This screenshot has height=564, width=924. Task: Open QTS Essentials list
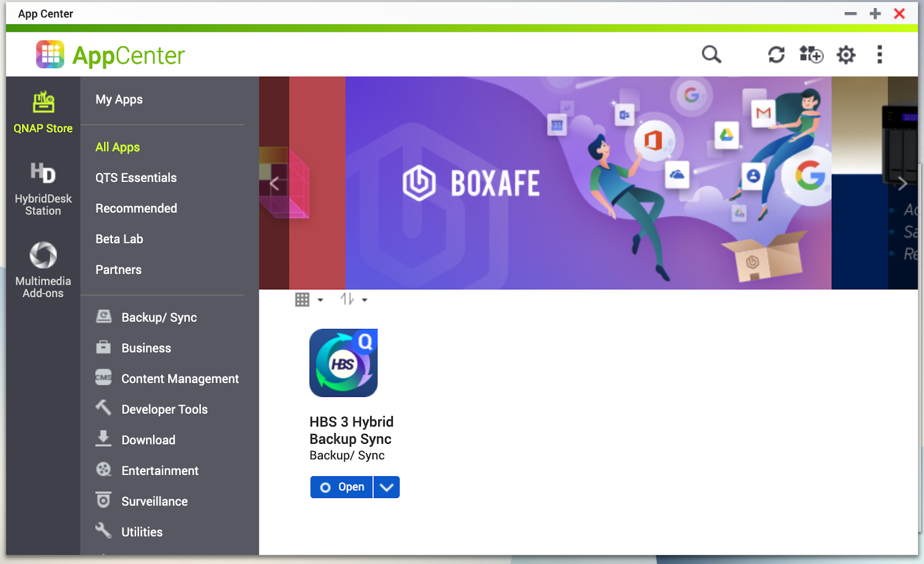(136, 177)
